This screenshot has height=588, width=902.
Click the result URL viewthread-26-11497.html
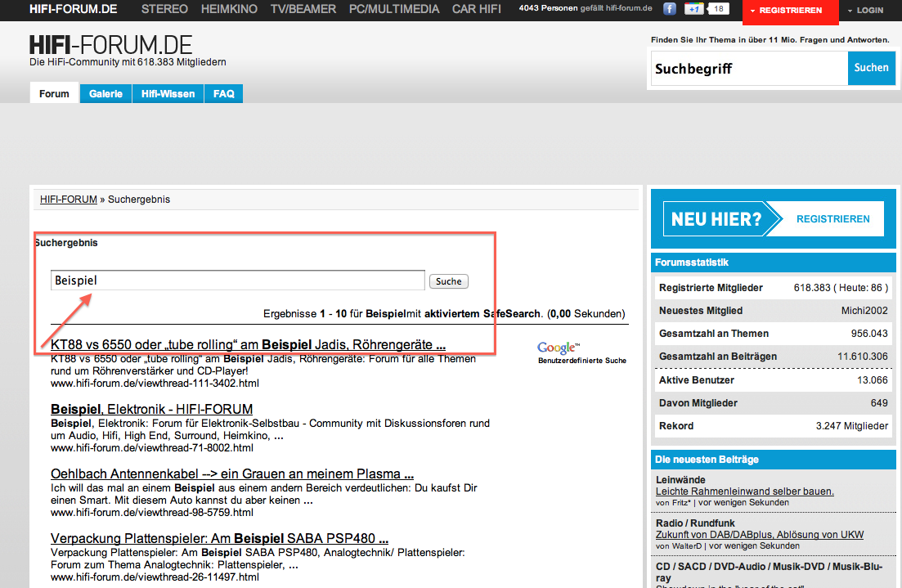point(155,577)
